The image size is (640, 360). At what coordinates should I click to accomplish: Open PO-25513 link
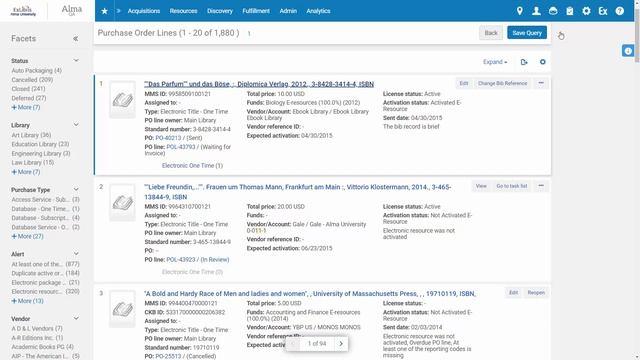pyautogui.click(x=168, y=356)
